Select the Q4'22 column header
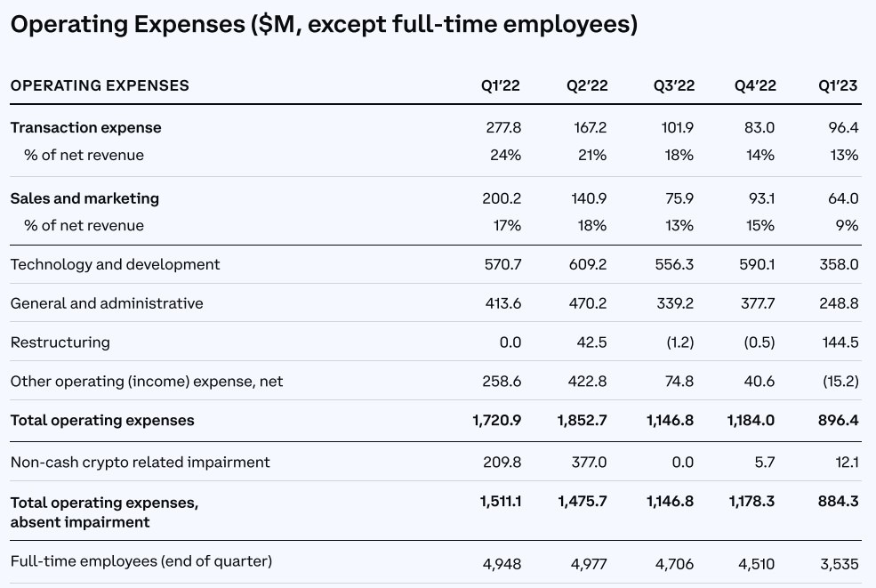Screen dimensions: 876x588 [x=755, y=85]
